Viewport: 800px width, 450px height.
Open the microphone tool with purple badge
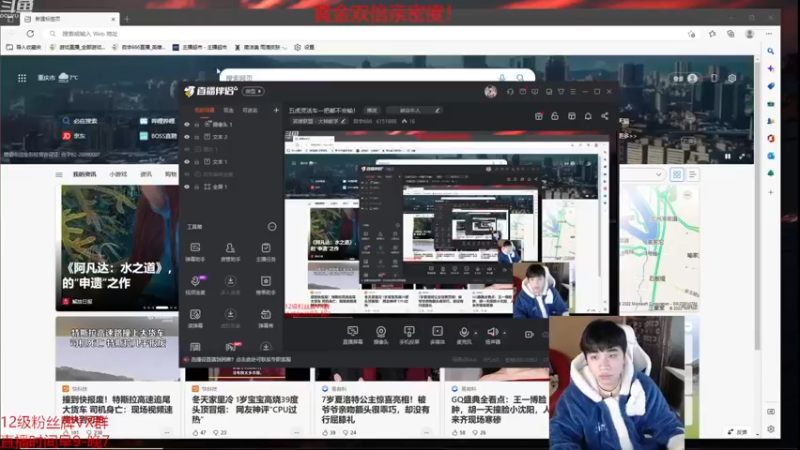click(195, 285)
